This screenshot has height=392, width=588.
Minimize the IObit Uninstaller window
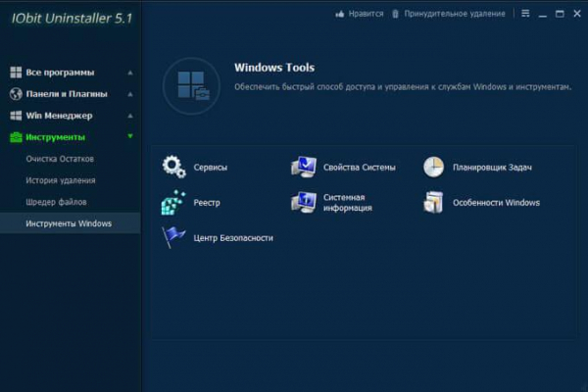pyautogui.click(x=542, y=15)
